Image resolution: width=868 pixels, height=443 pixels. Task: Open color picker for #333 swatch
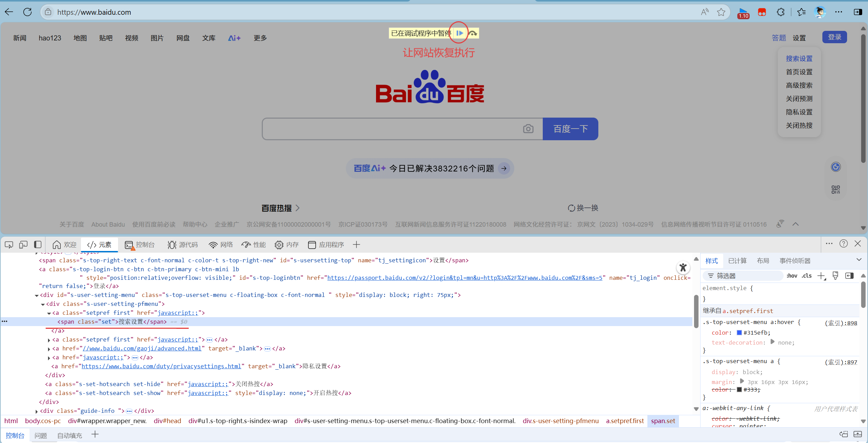tap(739, 390)
